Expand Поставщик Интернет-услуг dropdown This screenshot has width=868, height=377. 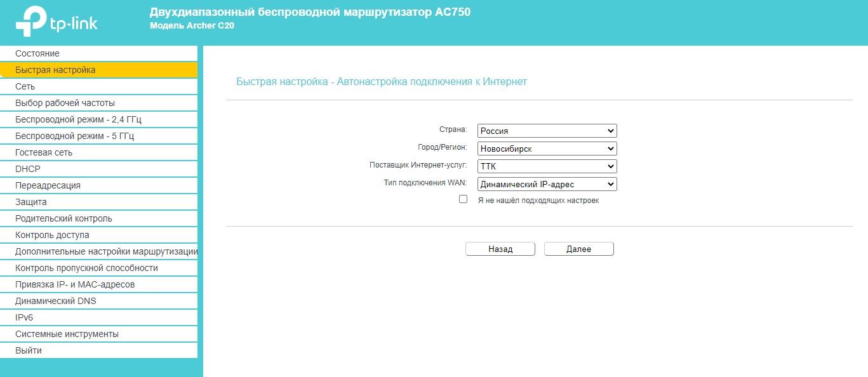click(x=547, y=166)
